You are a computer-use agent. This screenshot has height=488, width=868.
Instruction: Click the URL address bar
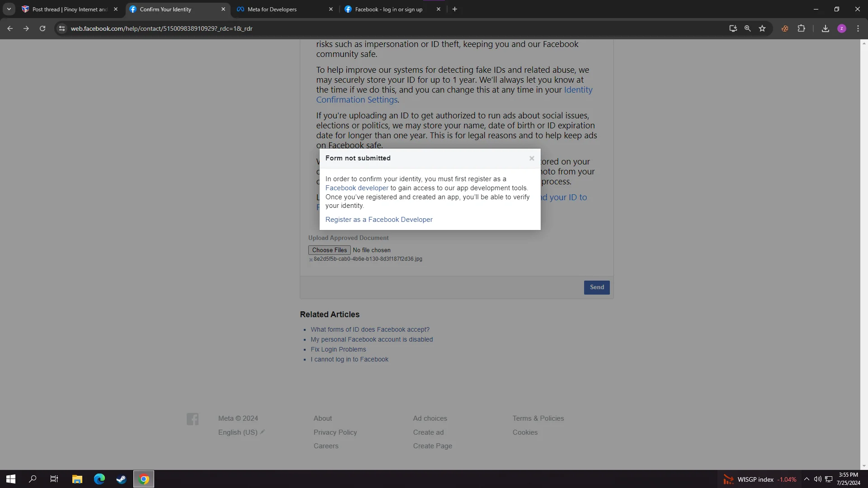point(393,28)
